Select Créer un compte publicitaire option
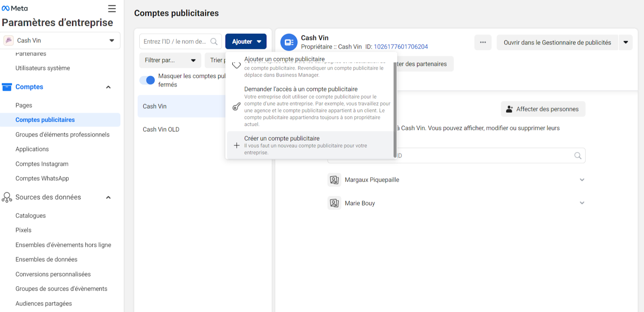The width and height of the screenshot is (644, 312). point(310,145)
